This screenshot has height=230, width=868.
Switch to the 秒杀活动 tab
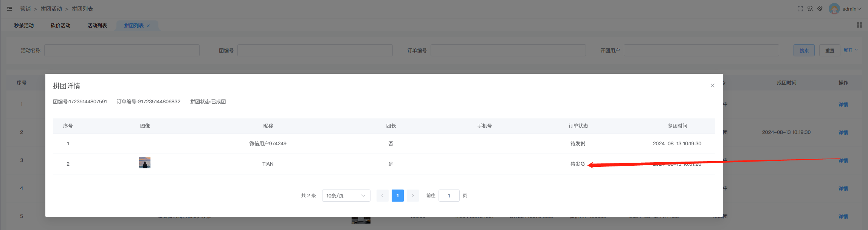click(x=24, y=25)
